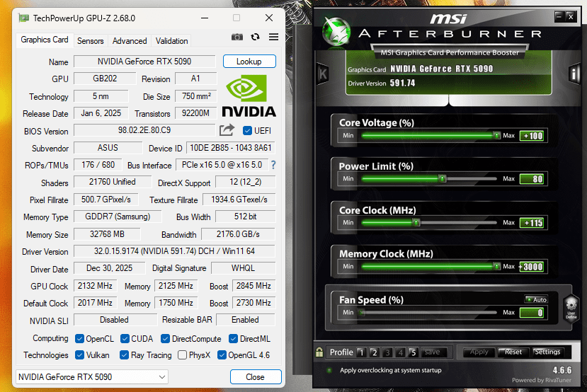587x392 pixels.
Task: Click the Afterburner K (Kombustor) side button
Action: tap(322, 74)
